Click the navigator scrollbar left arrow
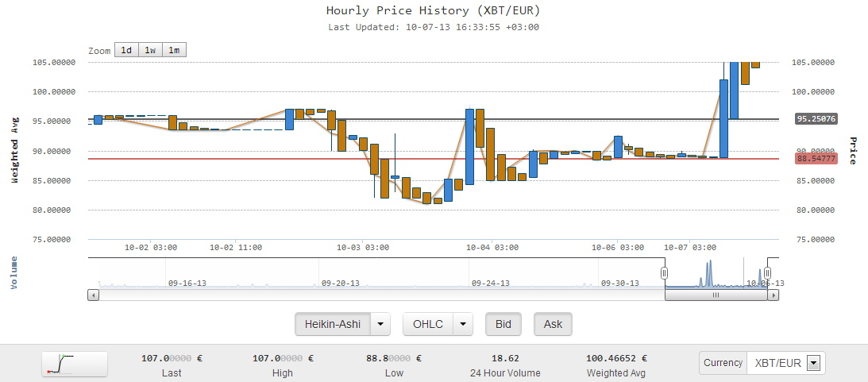This screenshot has height=382, width=868. [x=94, y=295]
